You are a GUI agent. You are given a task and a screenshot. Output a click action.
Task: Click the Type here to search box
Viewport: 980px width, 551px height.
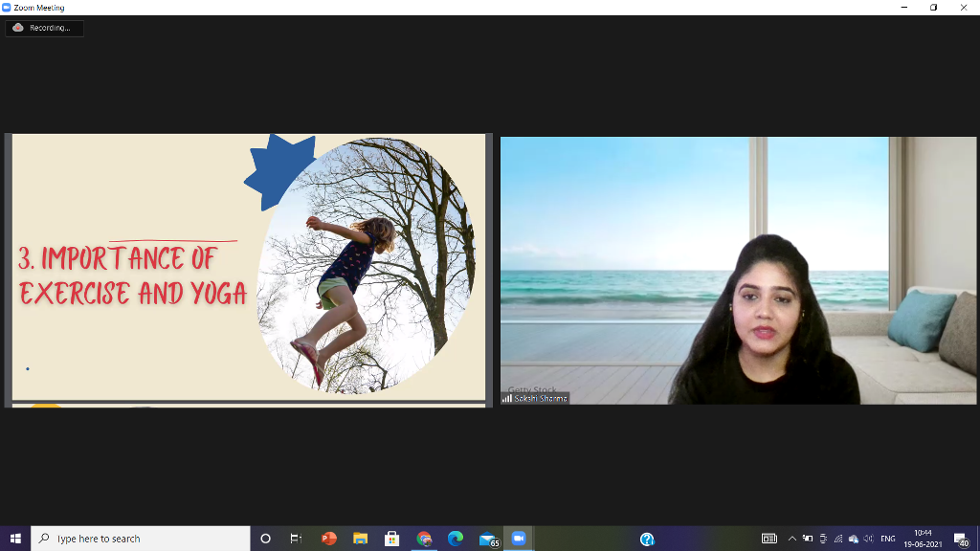(x=141, y=539)
